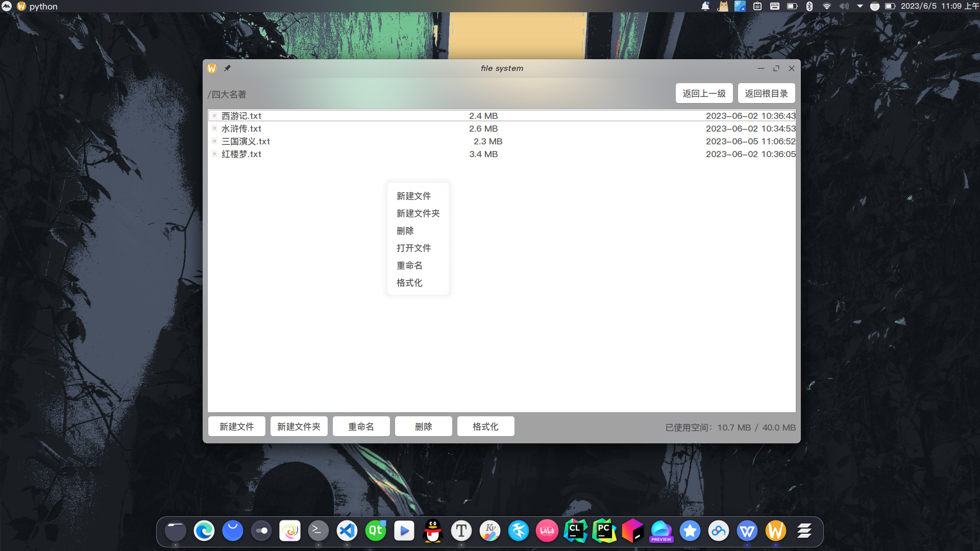Open CLion from the dock
This screenshot has height=551, width=980.
pyautogui.click(x=576, y=531)
